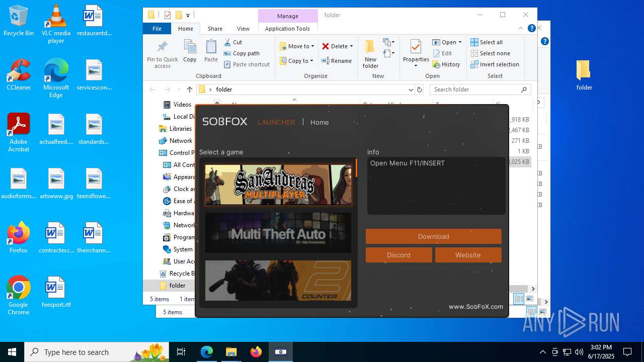Image resolution: width=644 pixels, height=362 pixels.
Task: Select the San Andreas Multiplayer game banner
Action: (x=278, y=185)
